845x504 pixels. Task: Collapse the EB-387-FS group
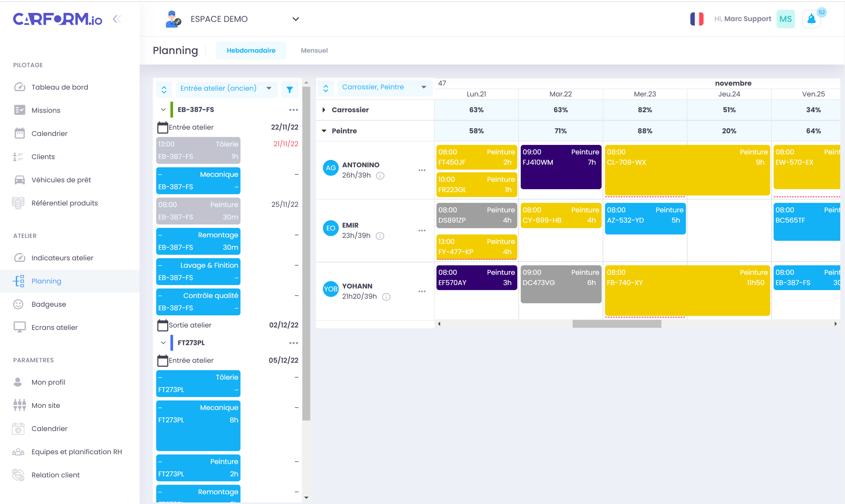pyautogui.click(x=163, y=110)
